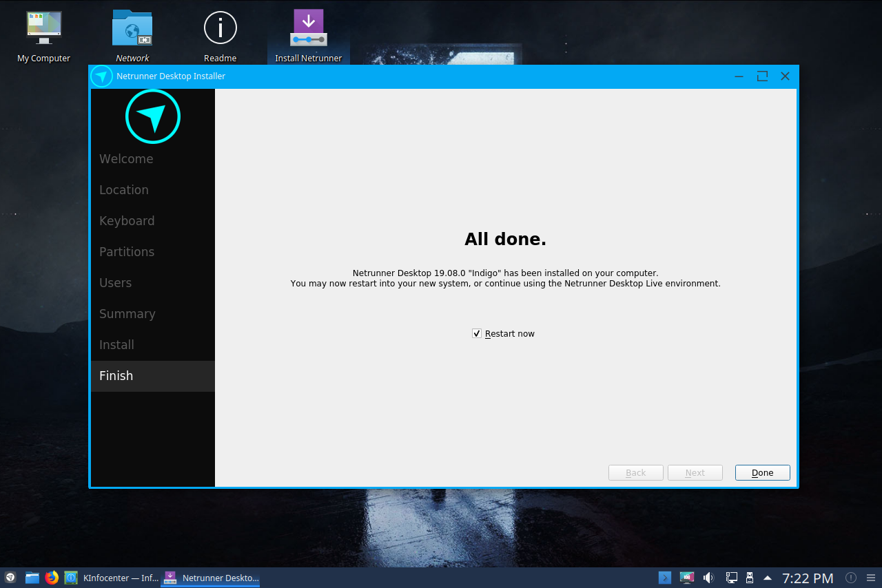
Task: Select the Netrunner logo in installer sidebar
Action: pyautogui.click(x=152, y=116)
